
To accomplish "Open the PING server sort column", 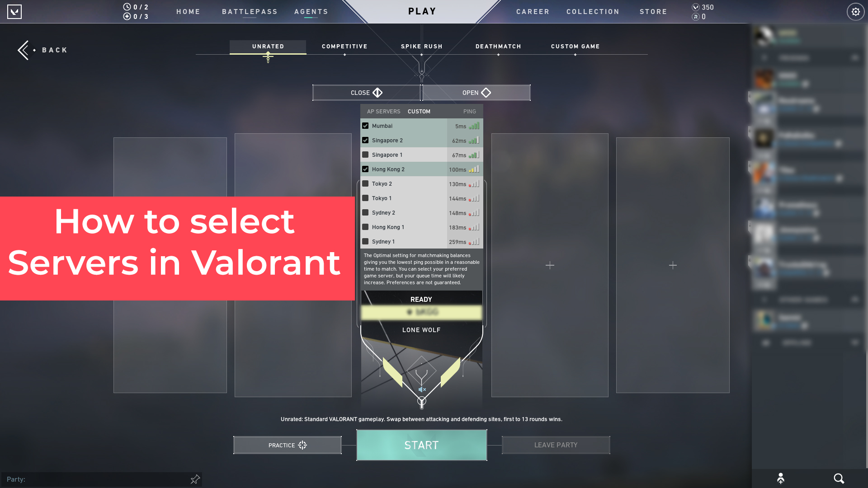I will coord(469,112).
